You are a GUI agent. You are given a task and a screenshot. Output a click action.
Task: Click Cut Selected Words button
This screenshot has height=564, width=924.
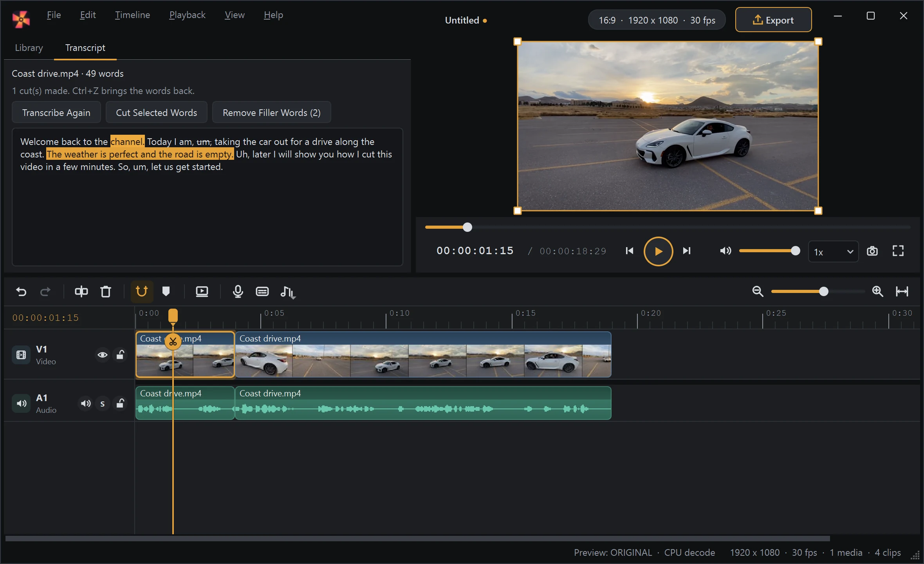(x=157, y=112)
